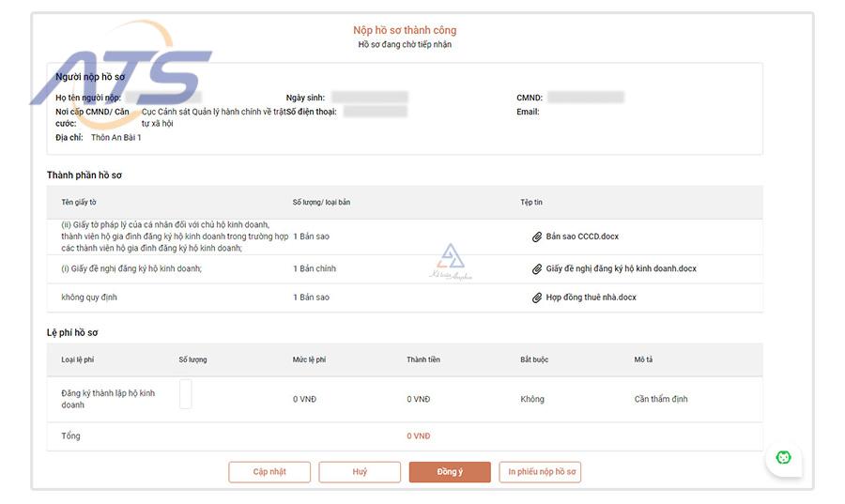Confirm with the Đồng ý button
845x504 pixels.
click(450, 472)
